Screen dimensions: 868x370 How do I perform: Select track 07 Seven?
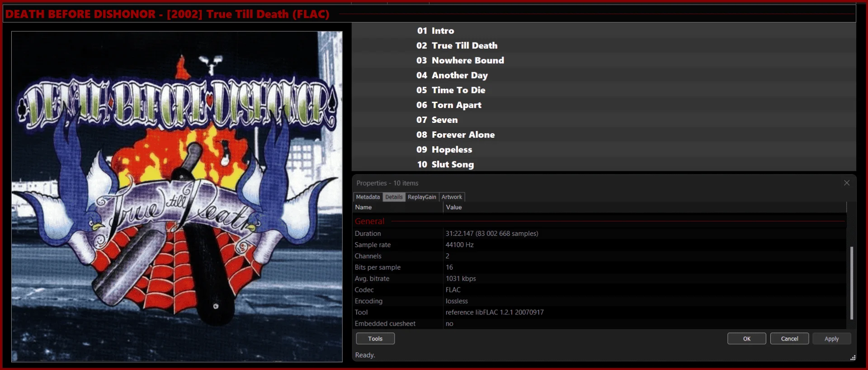[x=604, y=120]
